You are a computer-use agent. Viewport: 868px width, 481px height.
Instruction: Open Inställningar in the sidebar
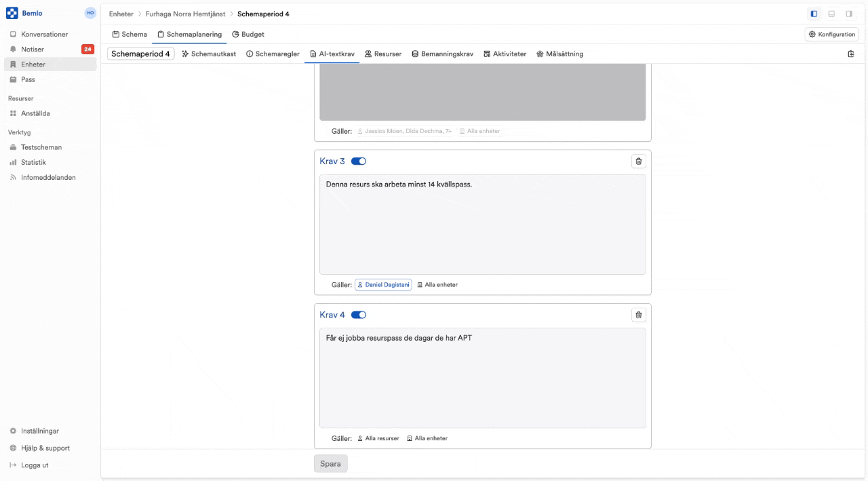tap(50, 431)
